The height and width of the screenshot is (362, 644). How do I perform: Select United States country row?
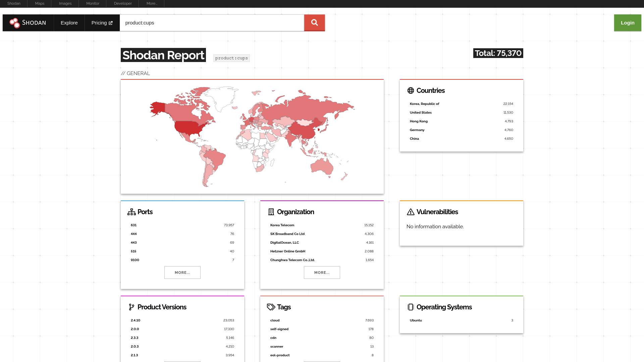462,113
